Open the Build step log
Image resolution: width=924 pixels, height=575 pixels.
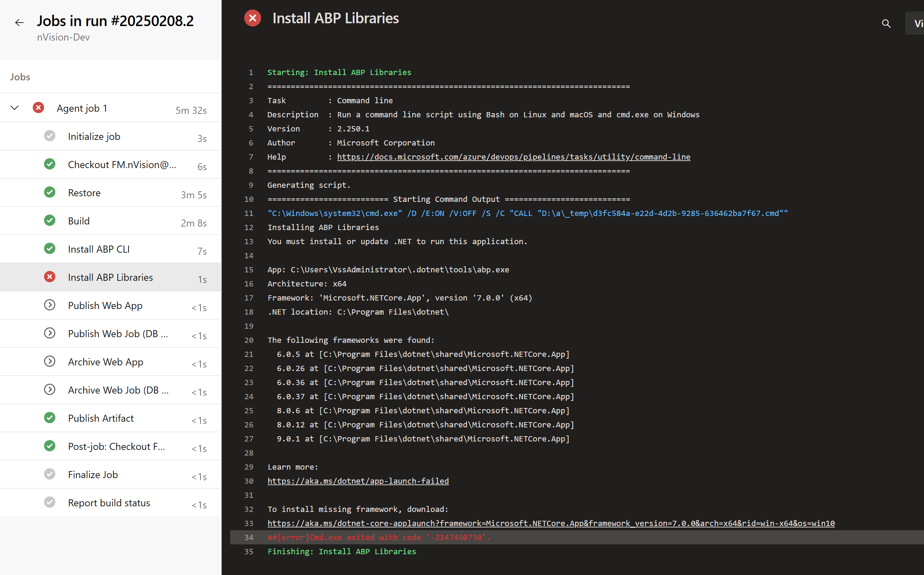coord(79,221)
